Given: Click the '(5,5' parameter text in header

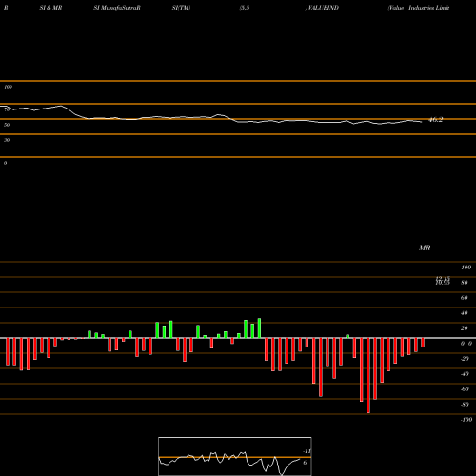Looking at the screenshot, I should (245, 8).
